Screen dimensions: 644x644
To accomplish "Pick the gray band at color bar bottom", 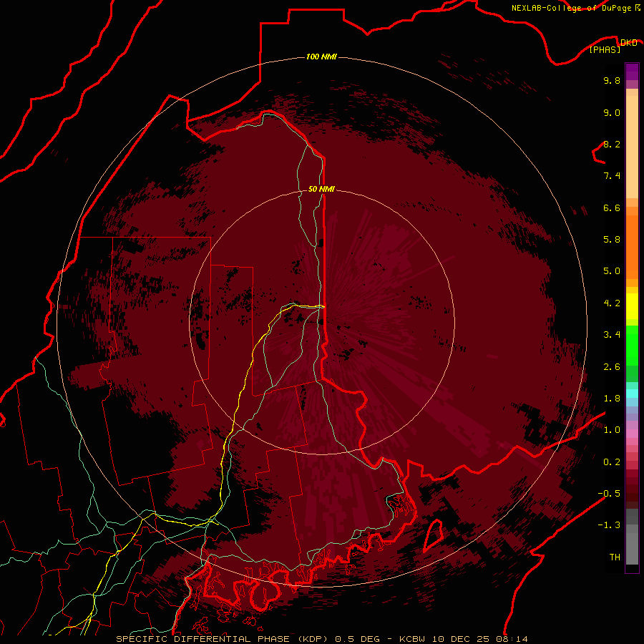I will 632,546.
